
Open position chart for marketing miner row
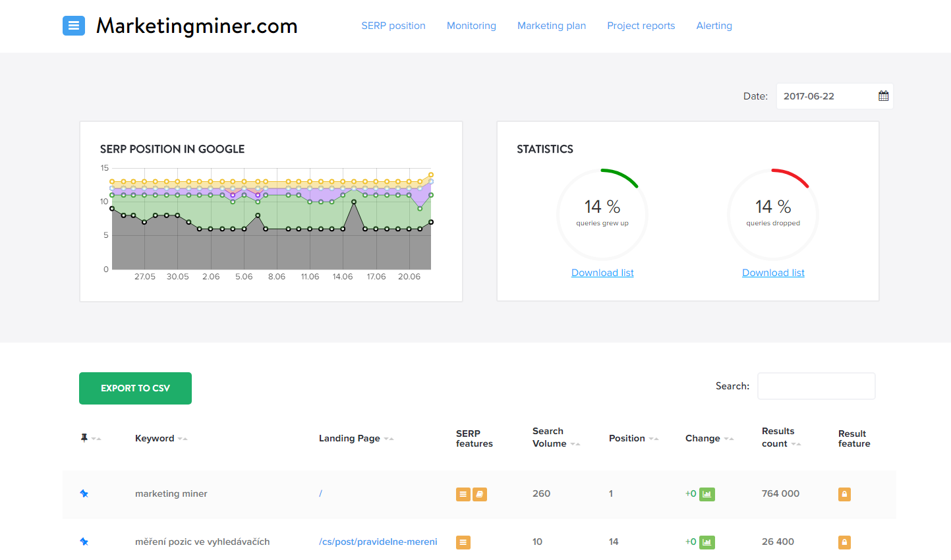(707, 494)
